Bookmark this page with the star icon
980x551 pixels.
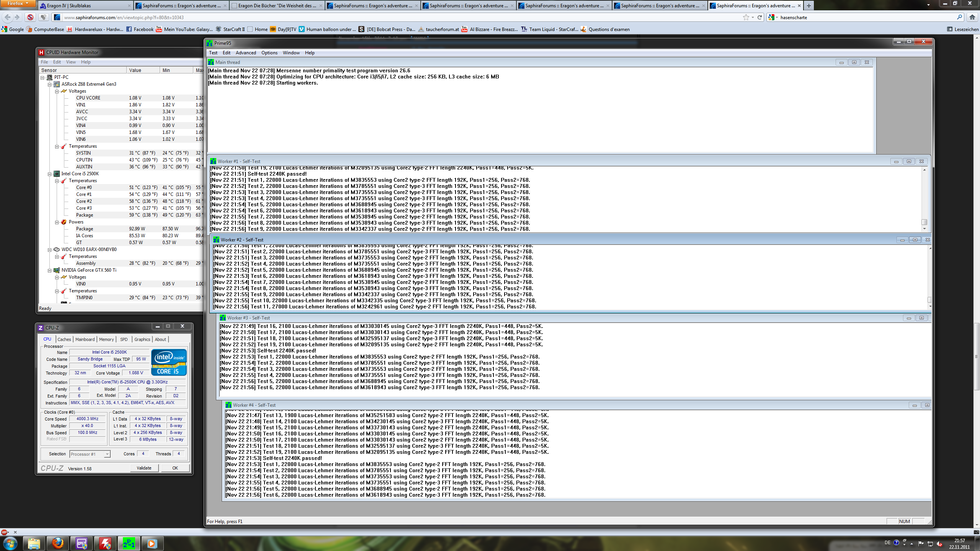point(746,17)
